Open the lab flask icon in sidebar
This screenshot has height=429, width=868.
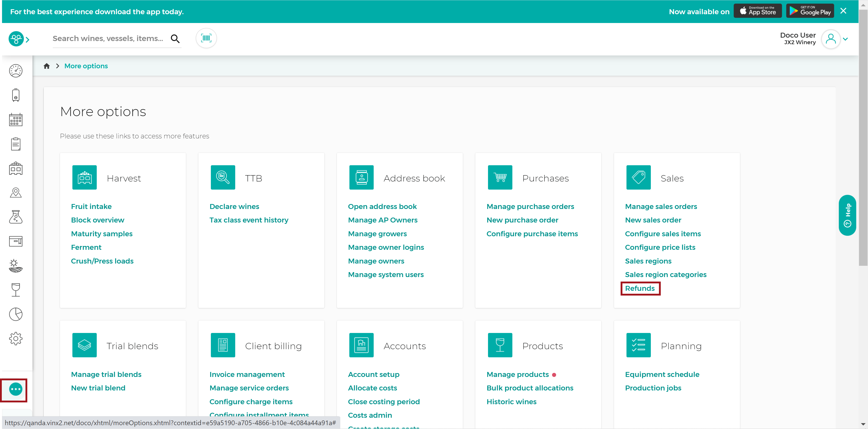point(16,217)
